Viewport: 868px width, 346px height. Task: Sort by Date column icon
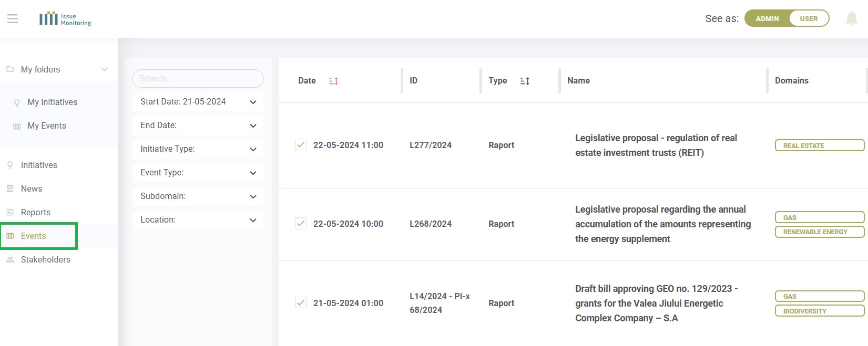tap(333, 81)
